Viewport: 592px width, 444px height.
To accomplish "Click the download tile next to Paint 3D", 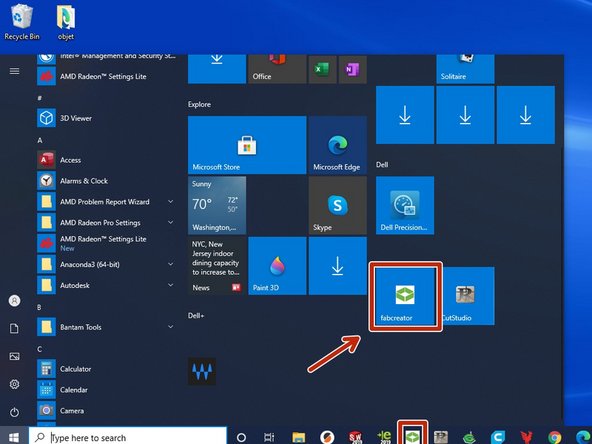I will click(338, 266).
